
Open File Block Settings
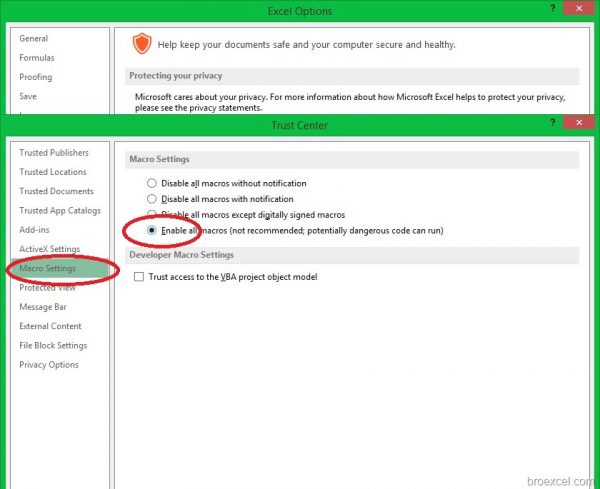tap(53, 346)
